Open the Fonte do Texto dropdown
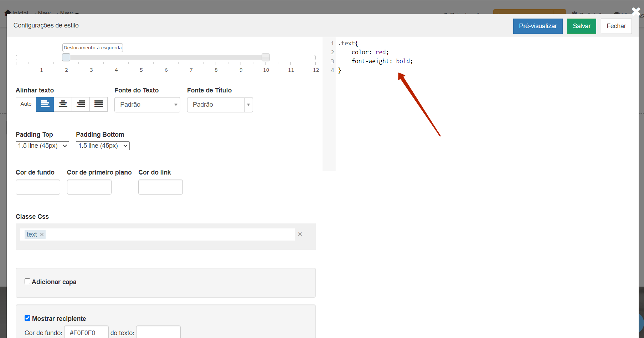Image resolution: width=644 pixels, height=338 pixels. pyautogui.click(x=147, y=105)
